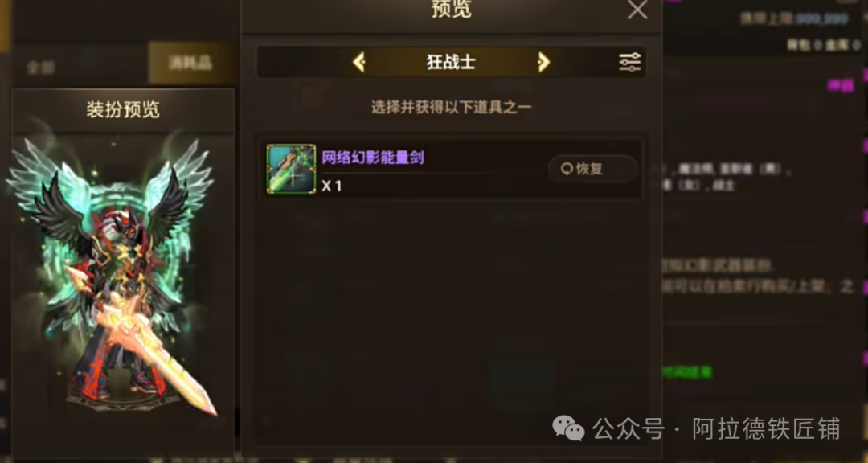
Task: Click the 网络幻影能量剑 sword item icon
Action: click(291, 169)
